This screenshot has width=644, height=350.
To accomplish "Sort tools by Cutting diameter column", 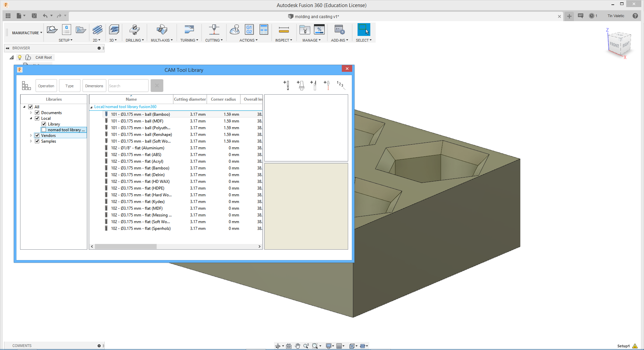I will pyautogui.click(x=190, y=99).
